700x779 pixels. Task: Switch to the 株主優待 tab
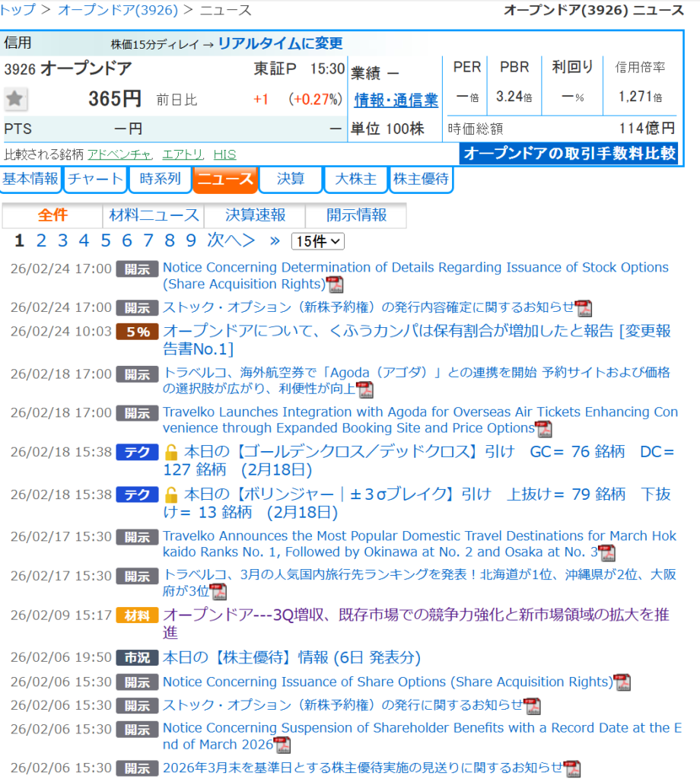point(421,180)
